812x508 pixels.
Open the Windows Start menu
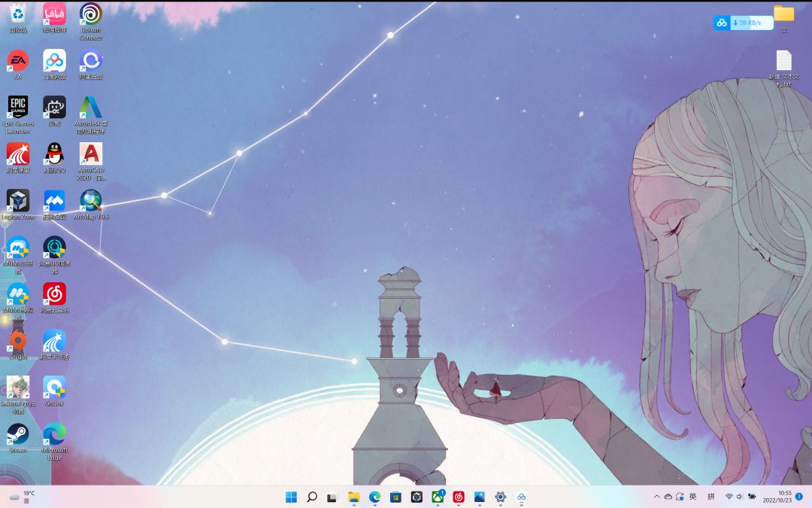point(291,497)
